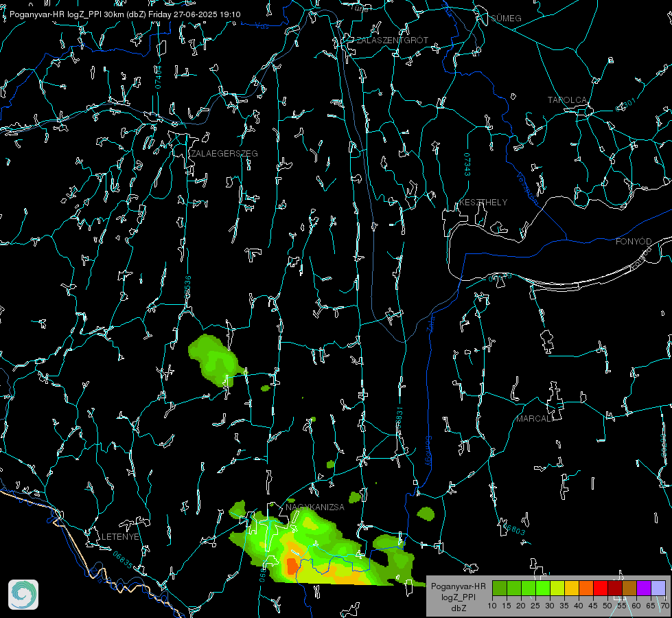This screenshot has width=672, height=618.
Task: Click the 07404 road number label
Action: coord(158,77)
